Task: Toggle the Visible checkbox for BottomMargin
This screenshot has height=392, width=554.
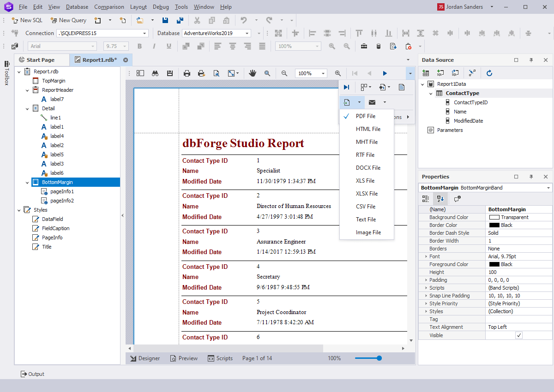Action: [x=519, y=335]
